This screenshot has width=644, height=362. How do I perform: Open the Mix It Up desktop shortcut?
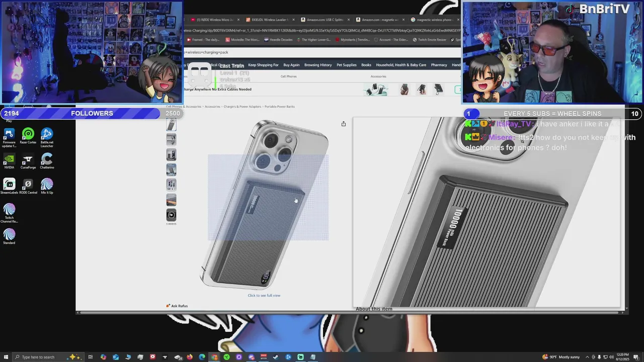(47, 187)
